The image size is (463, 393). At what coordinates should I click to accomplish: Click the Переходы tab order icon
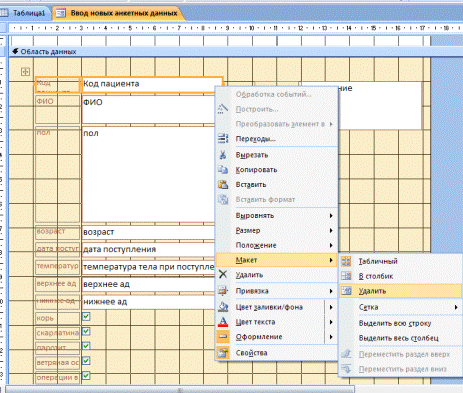(x=223, y=138)
